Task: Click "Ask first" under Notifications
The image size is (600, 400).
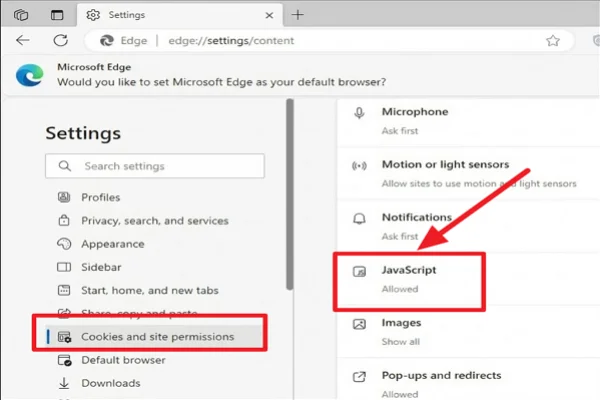Action: coord(400,236)
